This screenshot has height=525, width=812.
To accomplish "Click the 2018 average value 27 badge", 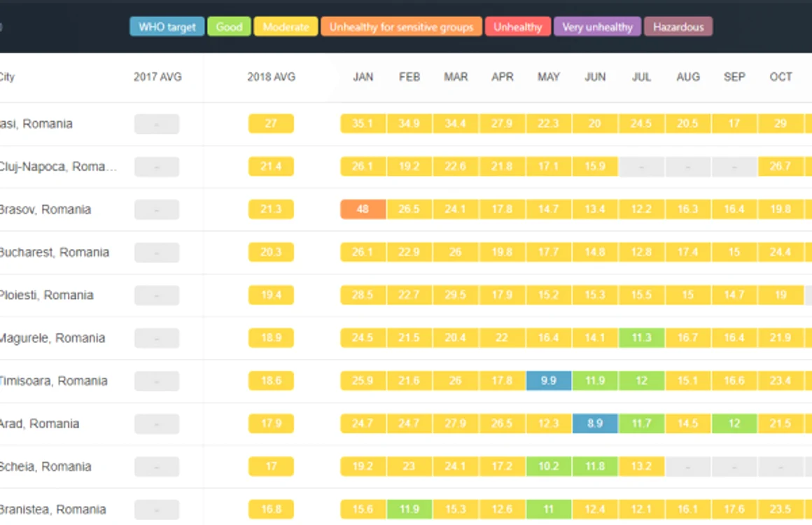I will pyautogui.click(x=271, y=124).
